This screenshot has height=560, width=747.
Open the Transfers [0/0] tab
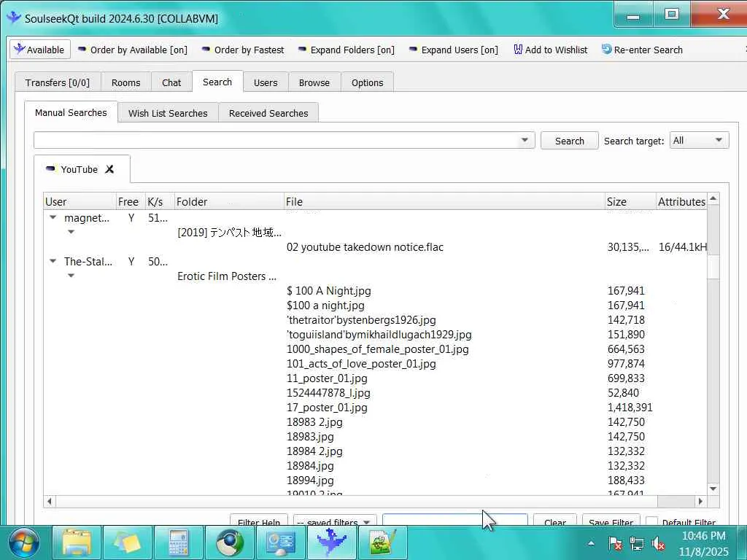tap(58, 82)
